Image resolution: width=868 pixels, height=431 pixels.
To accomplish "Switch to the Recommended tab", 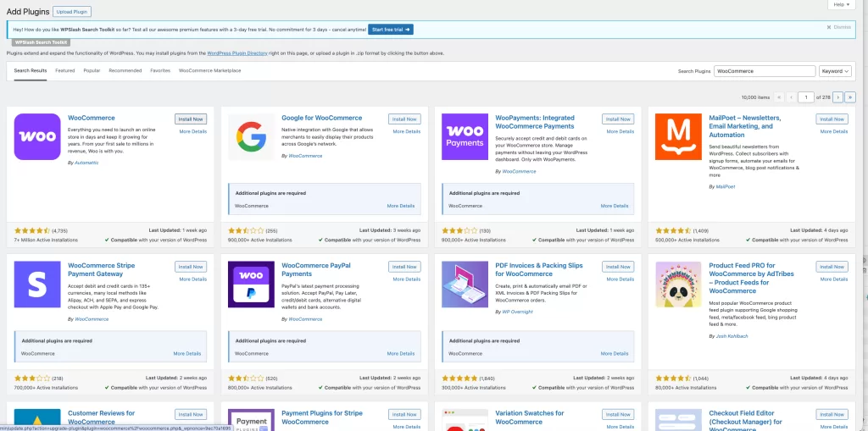I will click(125, 71).
